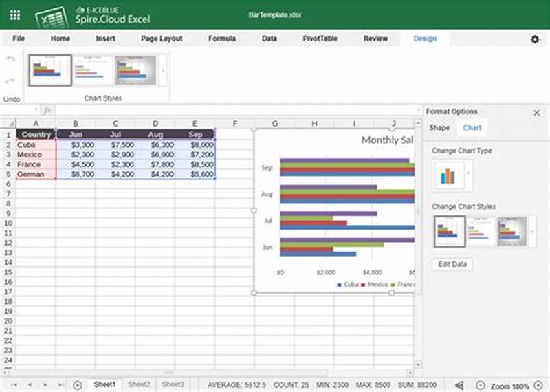Open the PivotTable tab
The image size is (550, 392).
pos(320,39)
